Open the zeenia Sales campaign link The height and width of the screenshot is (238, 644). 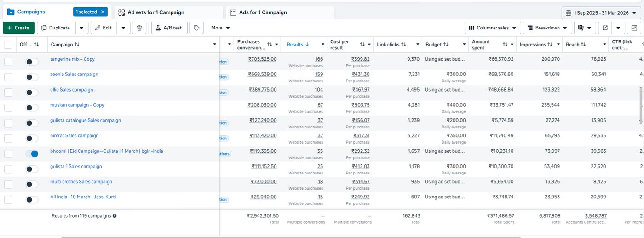pyautogui.click(x=74, y=74)
